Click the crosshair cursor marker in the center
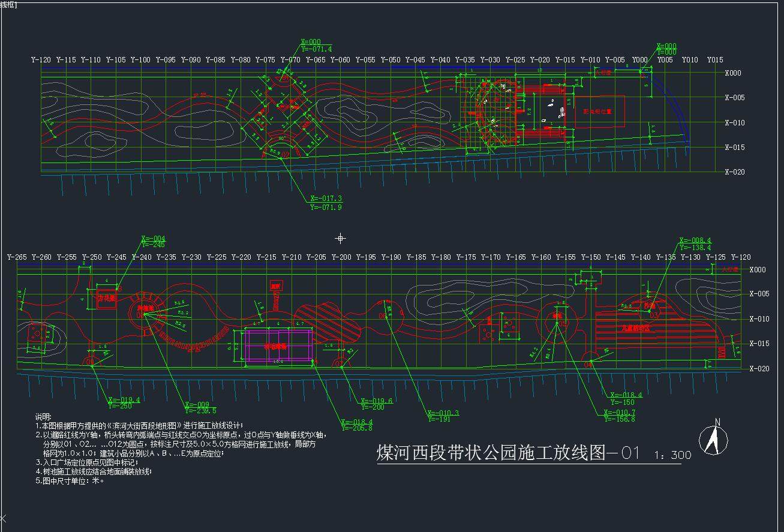Viewport: 784px width, 532px height. 340,238
